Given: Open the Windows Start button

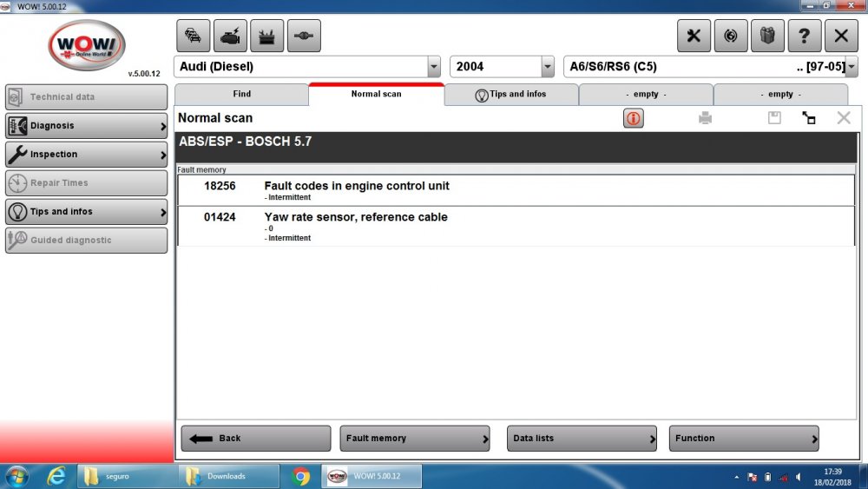Looking at the screenshot, I should 16,476.
